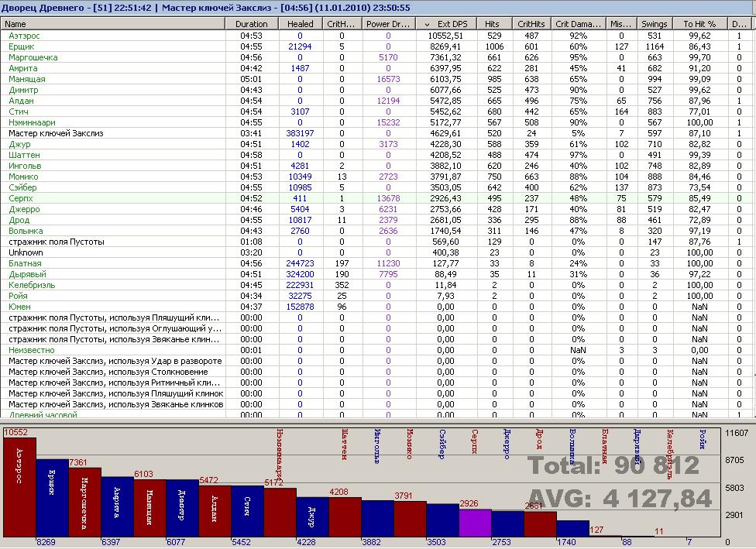This screenshot has height=549, width=756.
Task: Select the Момико row name
Action: click(23, 177)
